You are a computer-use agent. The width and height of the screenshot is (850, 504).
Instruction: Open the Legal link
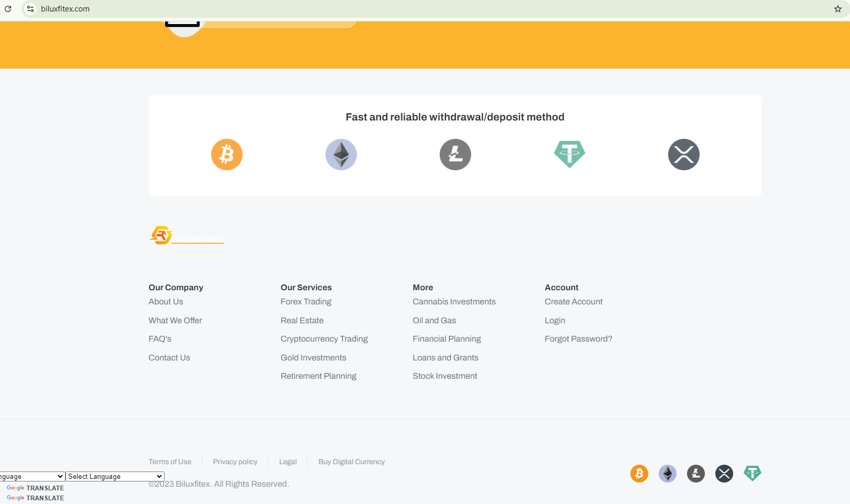pyautogui.click(x=288, y=462)
